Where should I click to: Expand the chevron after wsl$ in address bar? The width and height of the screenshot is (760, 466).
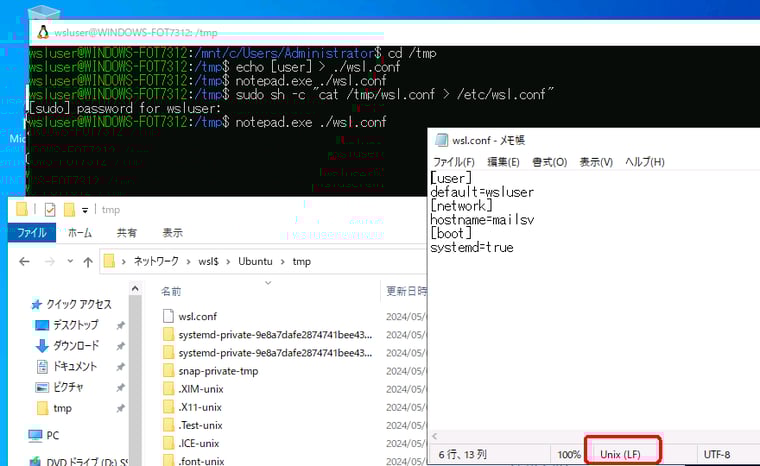(x=228, y=262)
